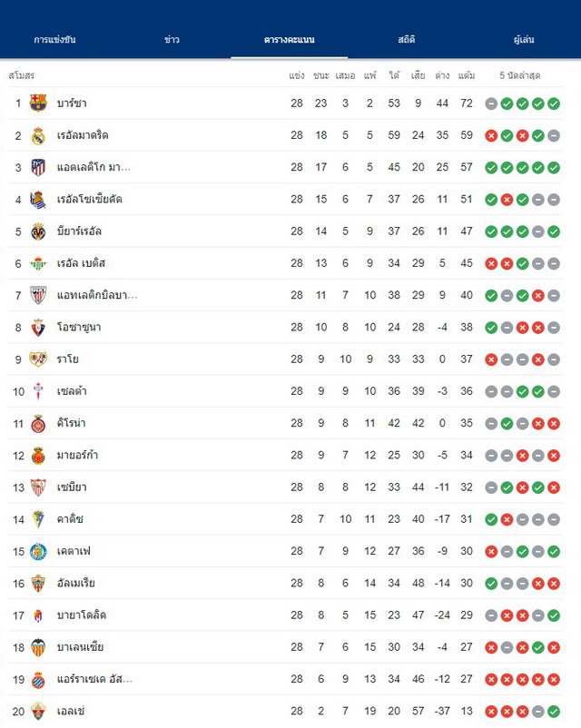Click the Villarreal yellow crest icon
The height and width of the screenshot is (728, 581).
coord(38,231)
